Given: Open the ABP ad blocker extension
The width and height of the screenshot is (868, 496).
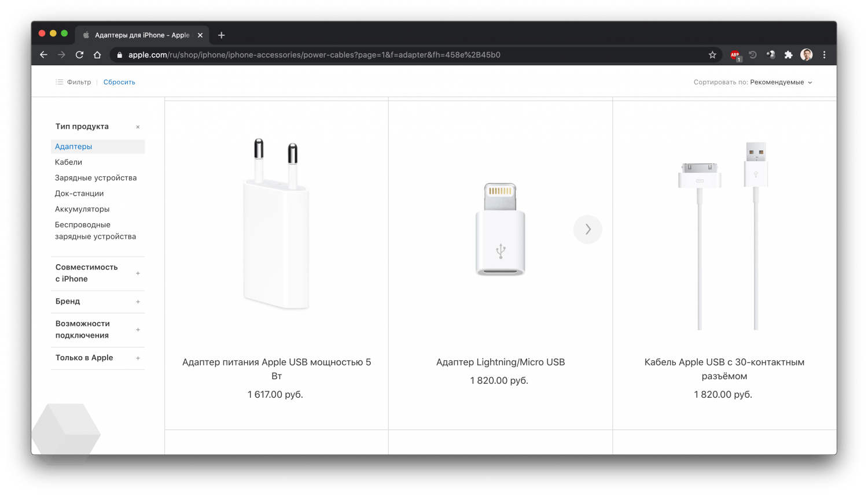Looking at the screenshot, I should click(735, 55).
